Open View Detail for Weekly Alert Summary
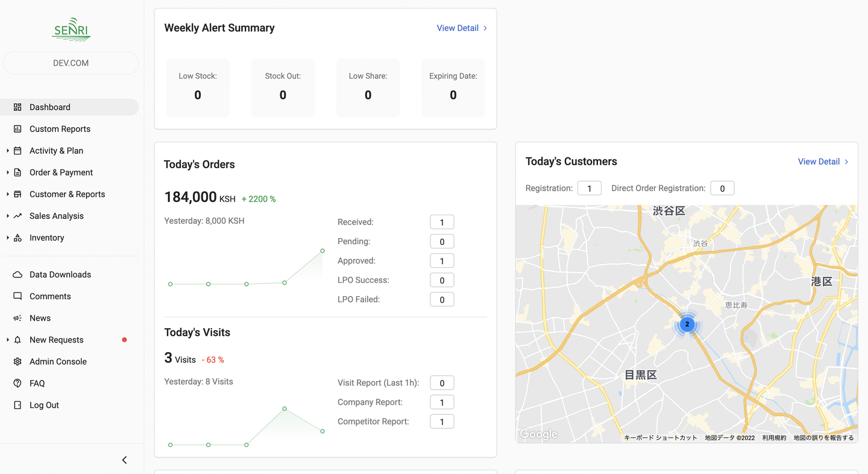 pos(462,28)
